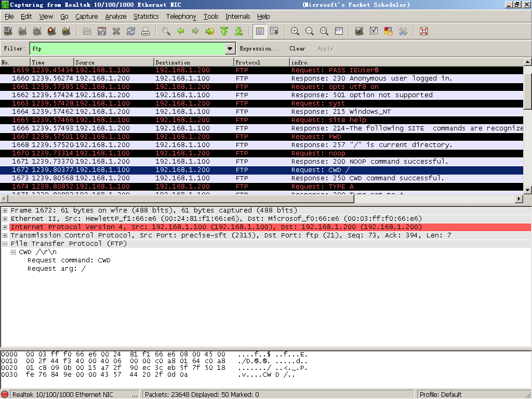Apply the display filter

click(326, 48)
